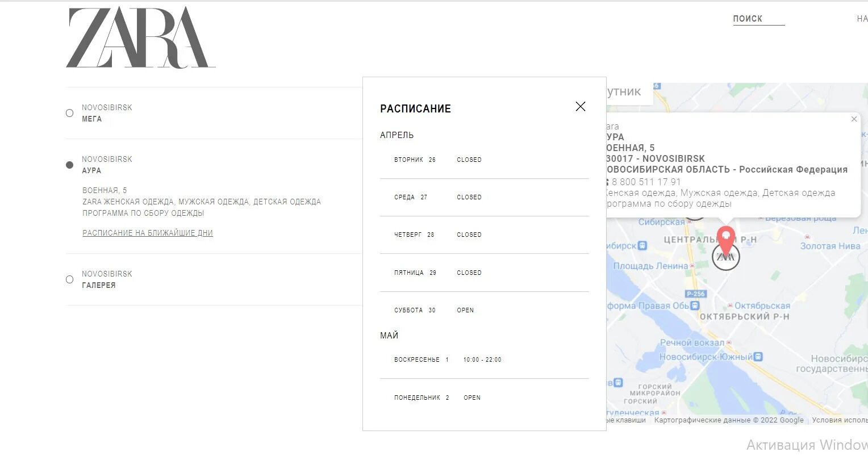Select the ГАЛЕРЕЯ store radio button
Image resolution: width=868 pixels, height=456 pixels.
click(69, 279)
